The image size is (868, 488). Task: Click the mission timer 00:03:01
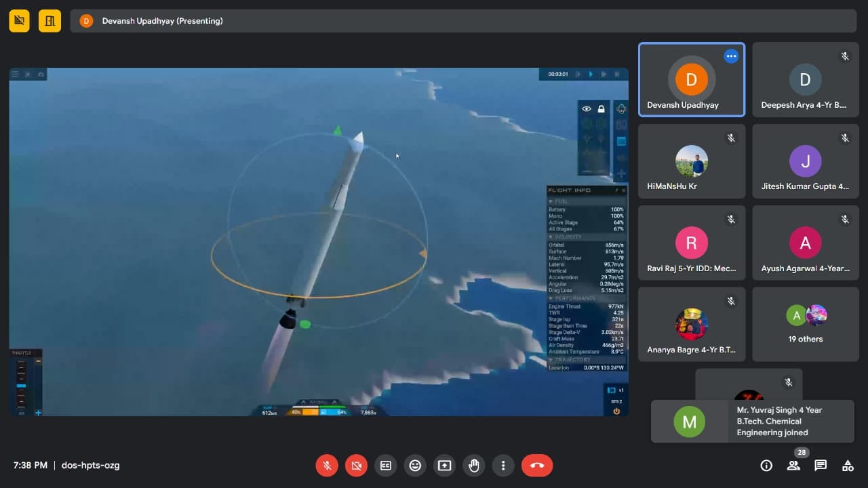tap(557, 74)
